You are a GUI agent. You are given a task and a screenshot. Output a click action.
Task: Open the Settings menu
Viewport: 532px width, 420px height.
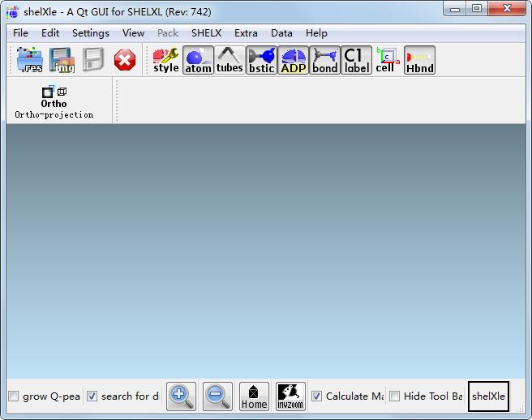[x=91, y=33]
